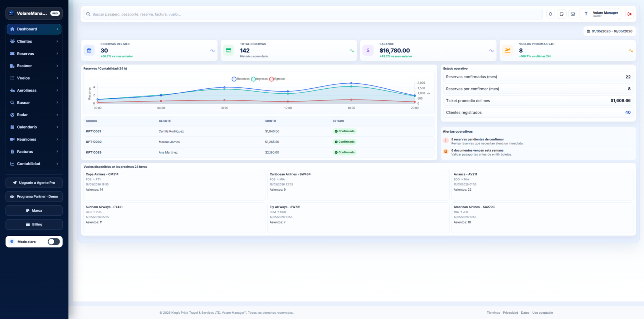Viewport: 644px width, 319px height.
Task: Click the green card Total Reservas icon
Action: (228, 50)
